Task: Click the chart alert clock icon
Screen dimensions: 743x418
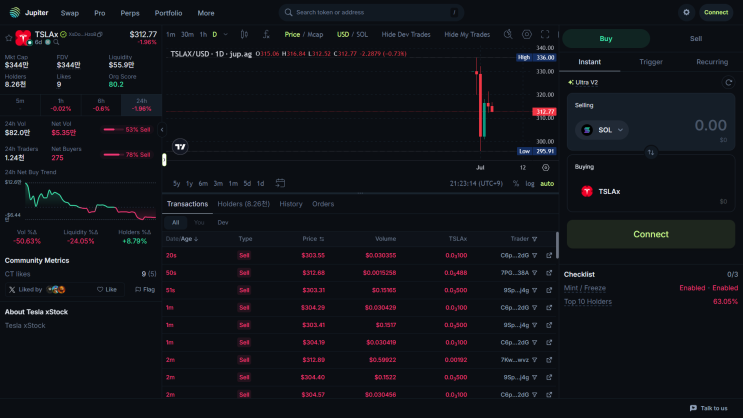Action: (507, 34)
